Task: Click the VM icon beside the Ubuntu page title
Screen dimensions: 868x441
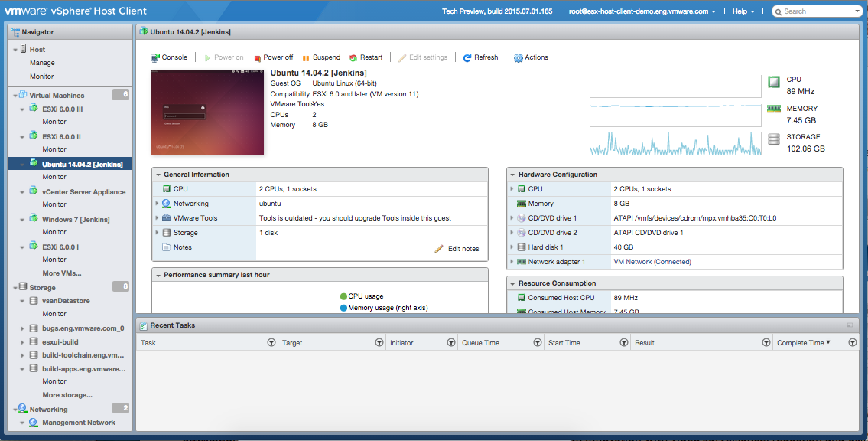Action: (143, 31)
